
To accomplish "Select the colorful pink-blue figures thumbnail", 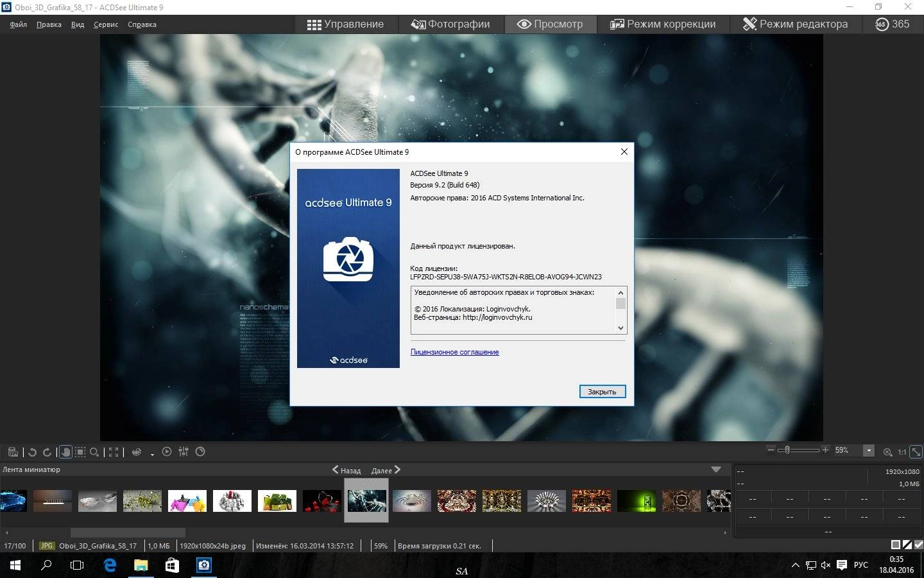I will pos(187,501).
